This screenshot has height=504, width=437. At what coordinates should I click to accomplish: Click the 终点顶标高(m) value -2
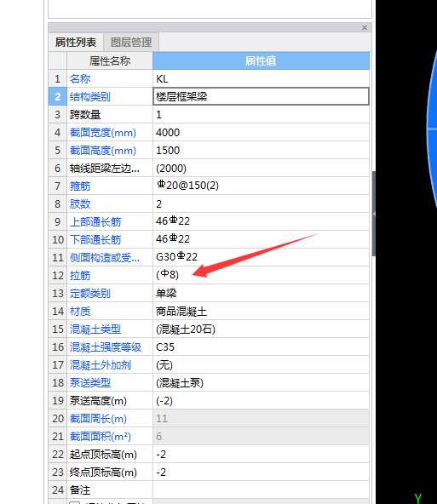(261, 472)
